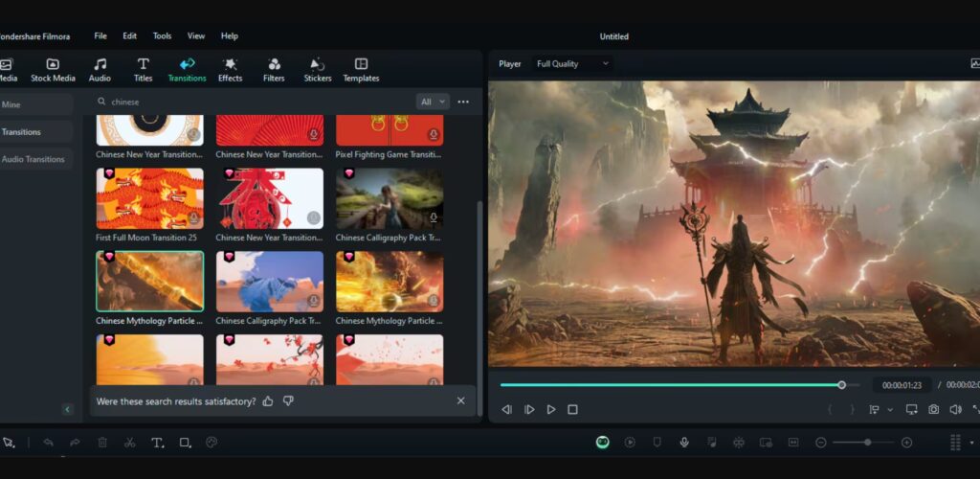Screen dimensions: 980x479
Task: Click the player progress bar handle
Action: click(x=842, y=385)
